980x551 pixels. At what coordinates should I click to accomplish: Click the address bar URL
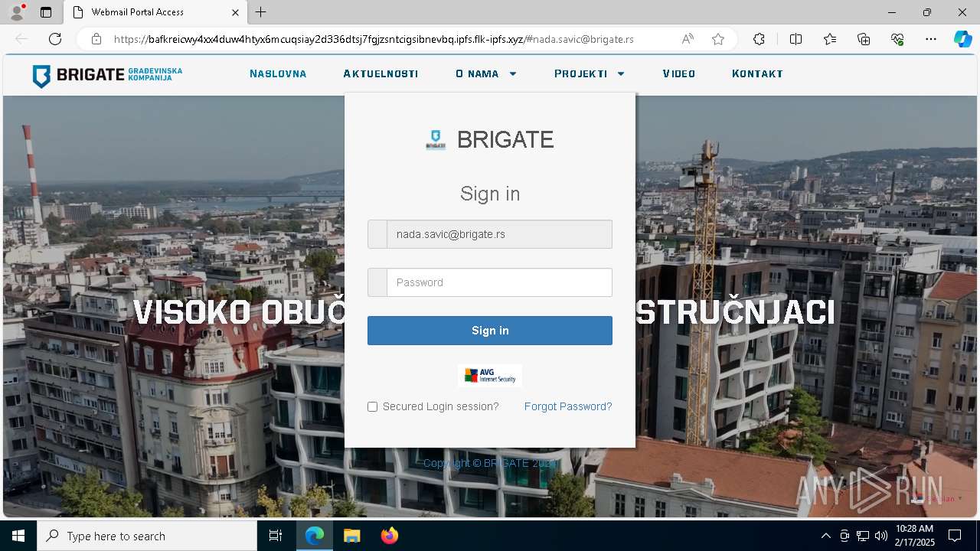(374, 39)
